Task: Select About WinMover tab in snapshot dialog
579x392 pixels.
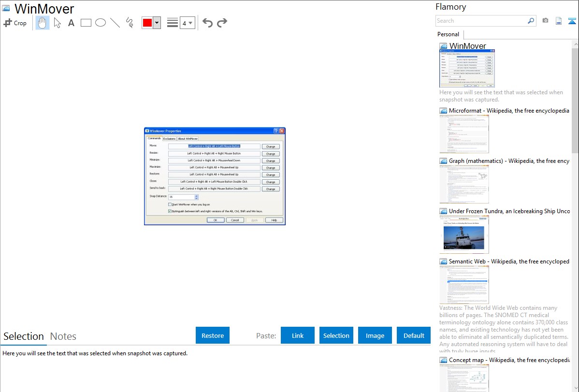Action: click(188, 139)
